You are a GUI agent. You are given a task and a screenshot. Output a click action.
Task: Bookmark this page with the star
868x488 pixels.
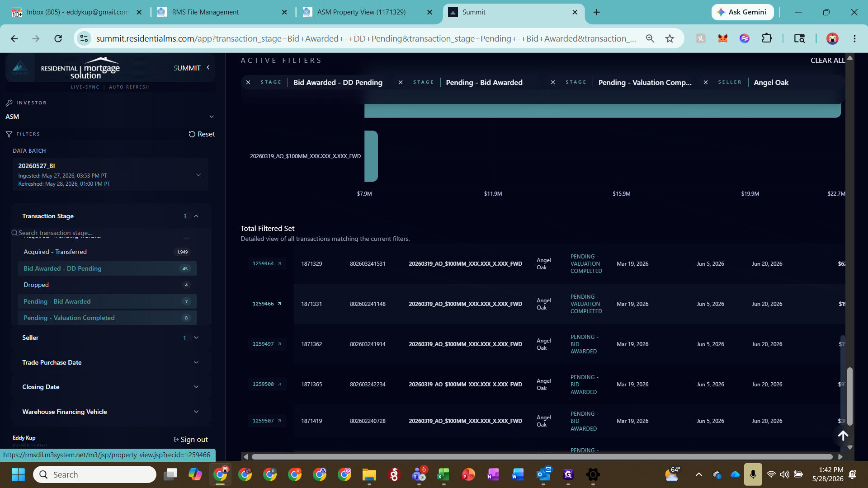click(670, 38)
